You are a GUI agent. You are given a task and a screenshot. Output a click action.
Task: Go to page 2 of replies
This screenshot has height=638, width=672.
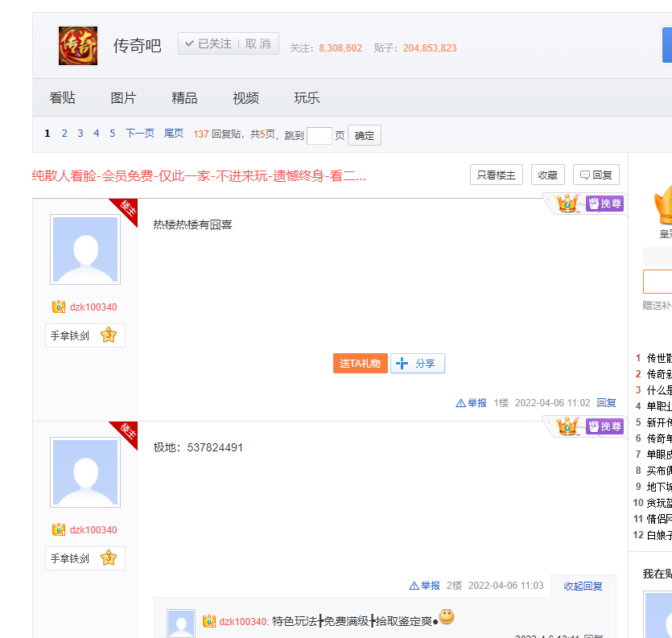point(64,134)
